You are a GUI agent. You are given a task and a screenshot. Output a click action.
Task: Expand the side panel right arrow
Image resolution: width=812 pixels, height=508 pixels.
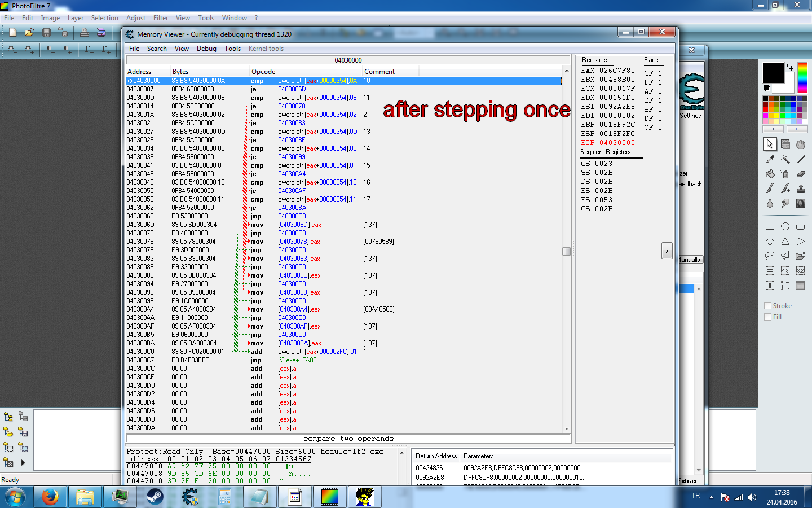(x=667, y=251)
